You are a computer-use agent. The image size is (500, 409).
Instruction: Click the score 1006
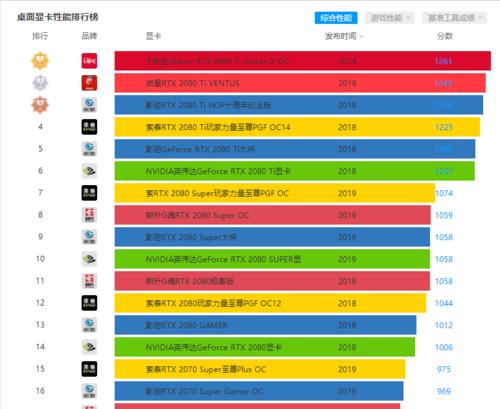click(x=444, y=347)
